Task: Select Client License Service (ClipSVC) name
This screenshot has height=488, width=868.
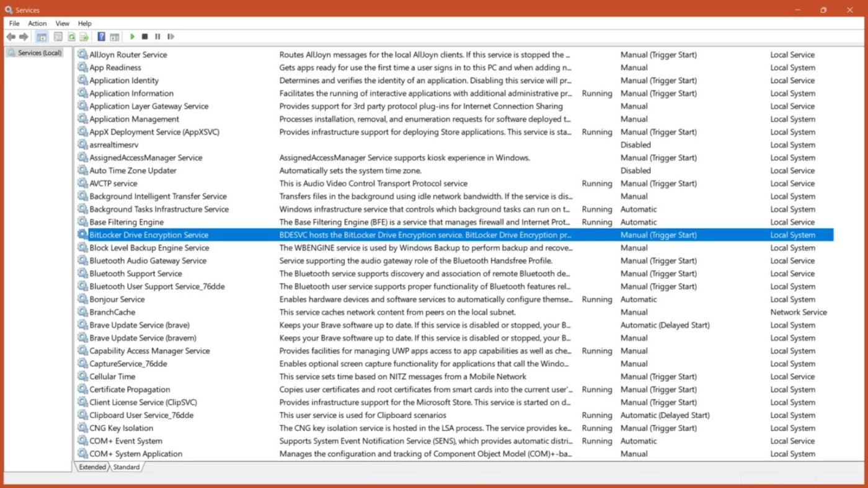Action: click(x=143, y=402)
